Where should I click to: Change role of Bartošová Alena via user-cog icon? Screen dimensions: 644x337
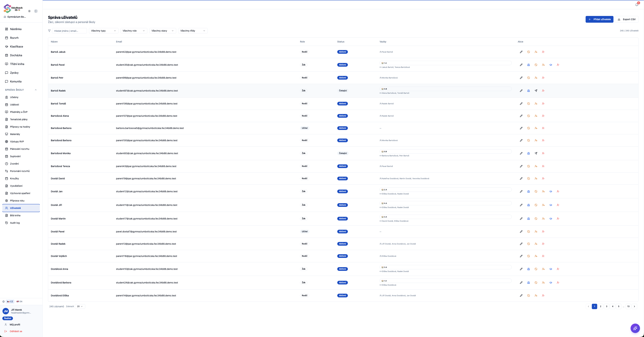click(536, 116)
